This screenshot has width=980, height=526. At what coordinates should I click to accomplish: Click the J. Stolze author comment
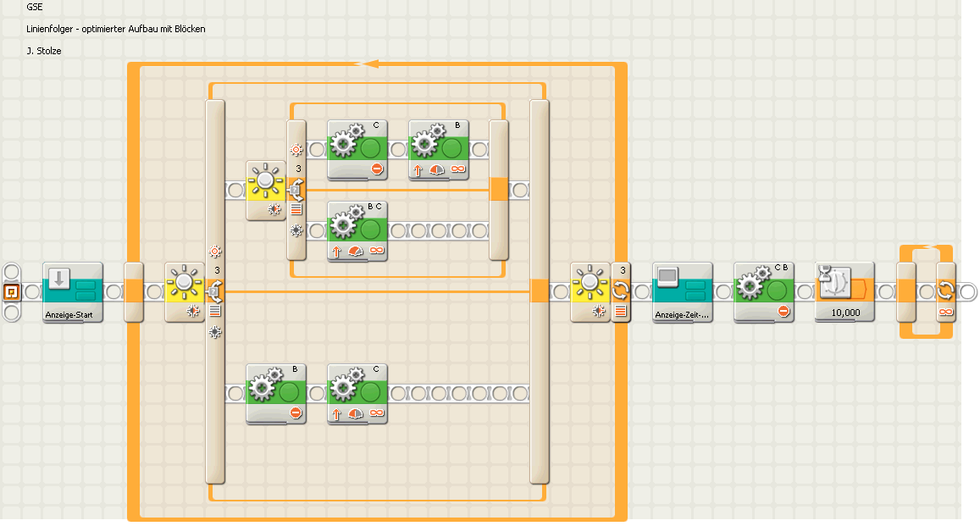pyautogui.click(x=44, y=51)
